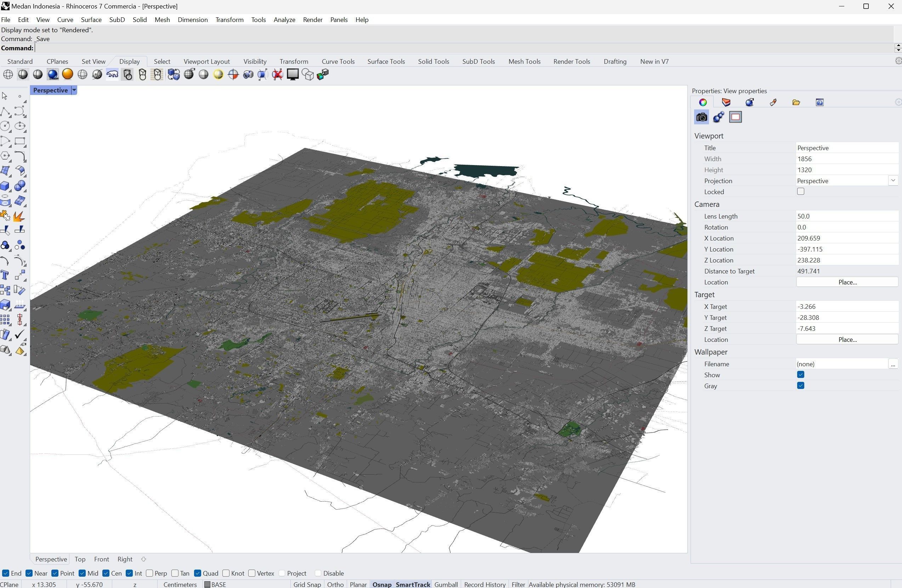
Task: Browse for wallpaper filename with ellipsis button
Action: [x=893, y=364]
